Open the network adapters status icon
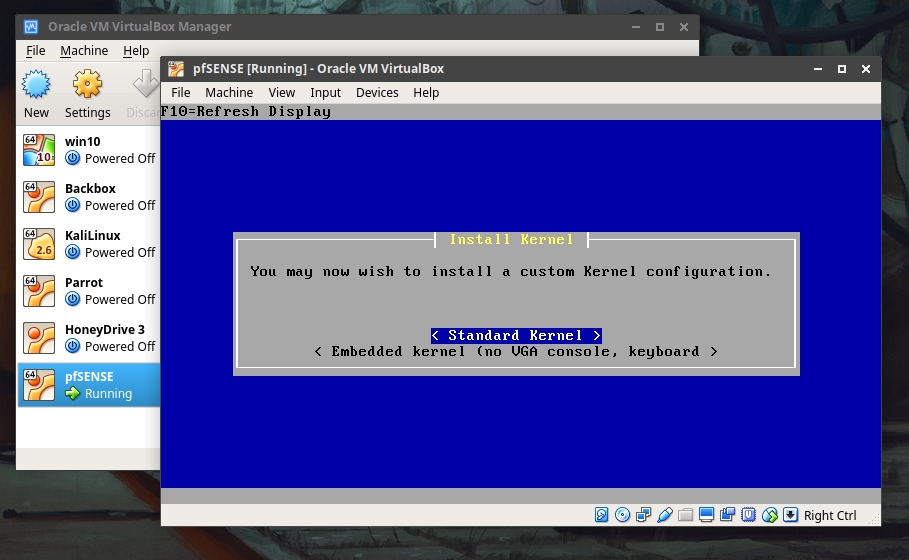 point(643,515)
